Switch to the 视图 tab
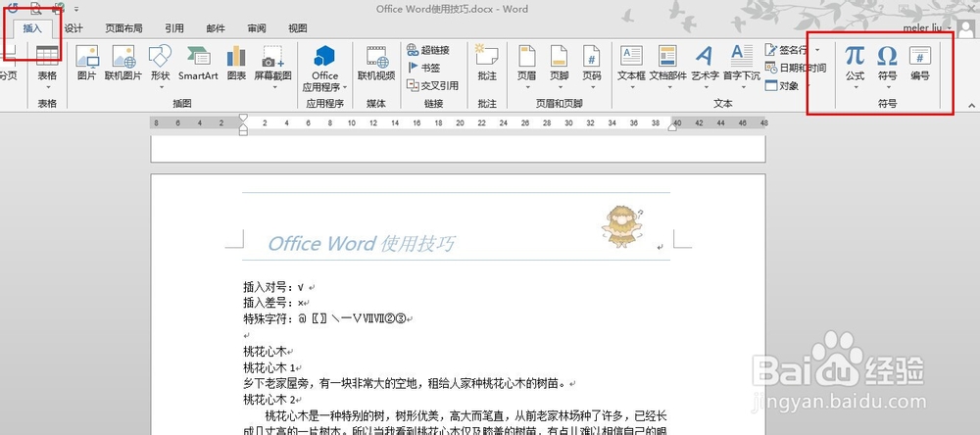Viewport: 980px width, 435px height. (298, 28)
